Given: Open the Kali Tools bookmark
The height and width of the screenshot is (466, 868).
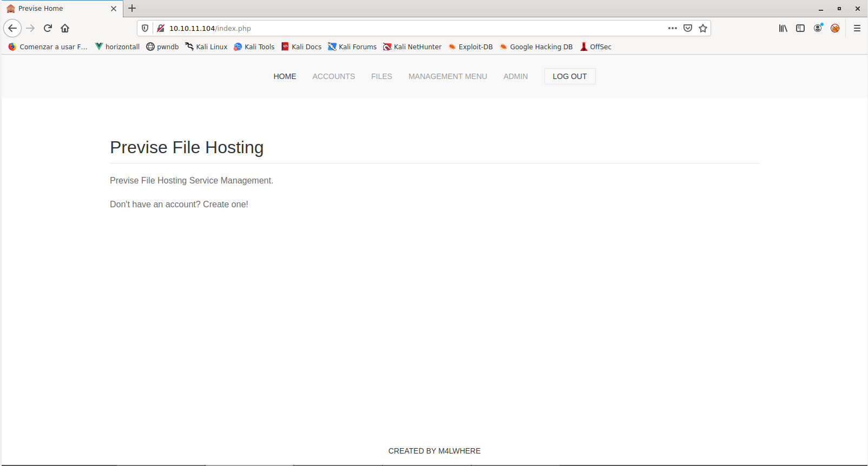Looking at the screenshot, I should tap(254, 47).
